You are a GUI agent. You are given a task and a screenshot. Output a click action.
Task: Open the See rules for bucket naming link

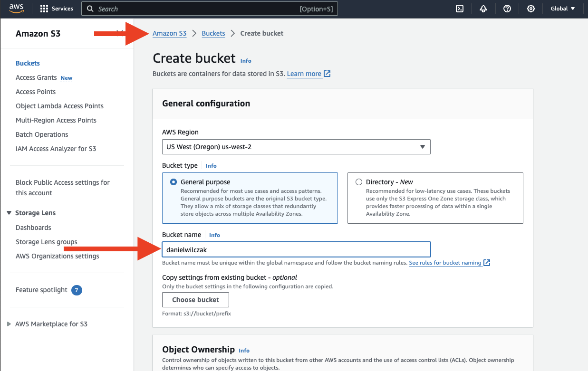pos(445,263)
